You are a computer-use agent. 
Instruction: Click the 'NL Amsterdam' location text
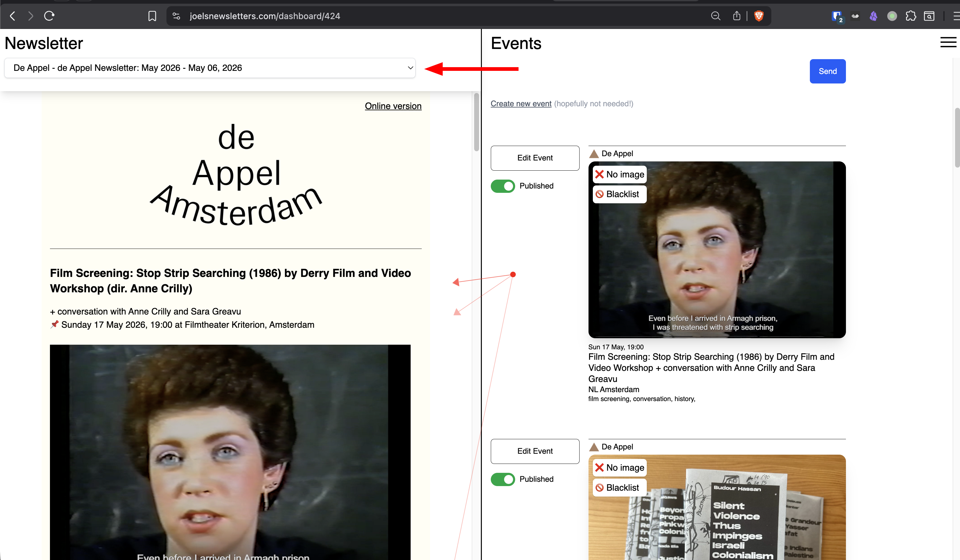(614, 389)
